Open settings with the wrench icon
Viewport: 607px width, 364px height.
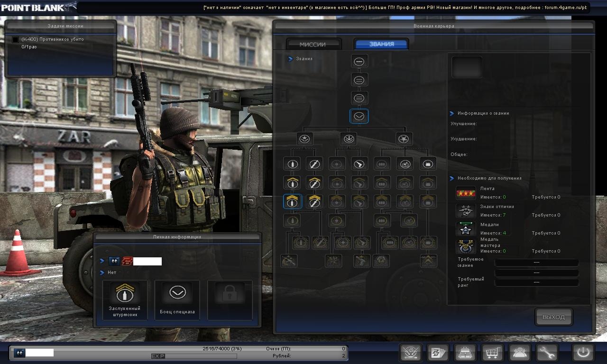pyautogui.click(x=547, y=353)
